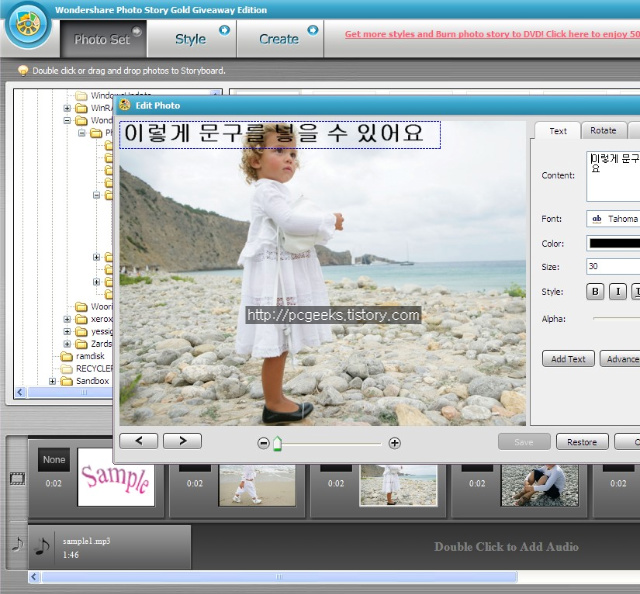Click the arrow icon on Create tab

[313, 30]
